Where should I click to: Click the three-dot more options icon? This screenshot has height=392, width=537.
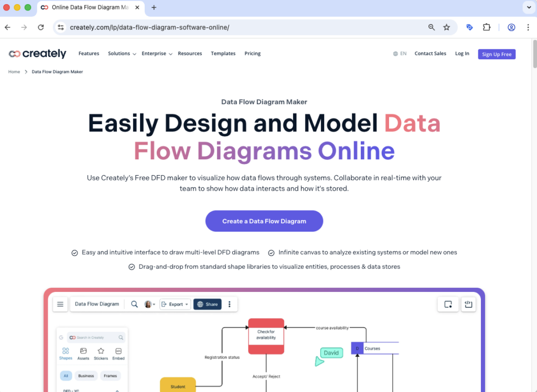pos(229,304)
